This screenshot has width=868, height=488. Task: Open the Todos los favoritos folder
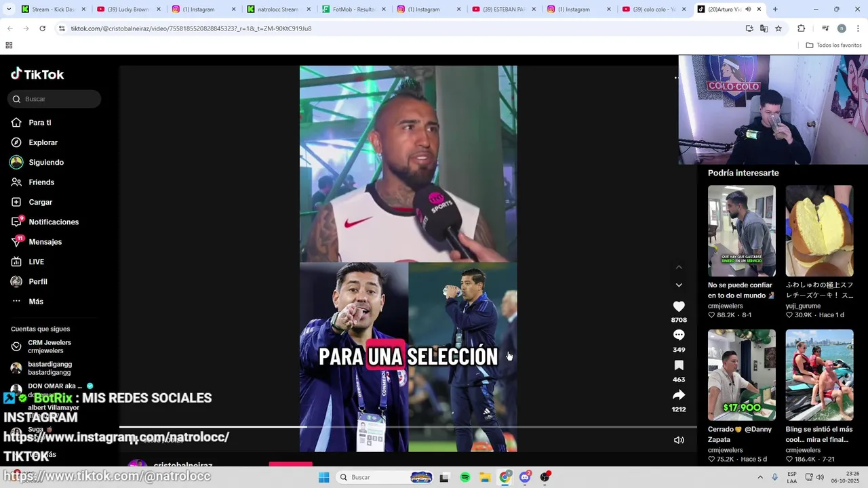tap(834, 45)
